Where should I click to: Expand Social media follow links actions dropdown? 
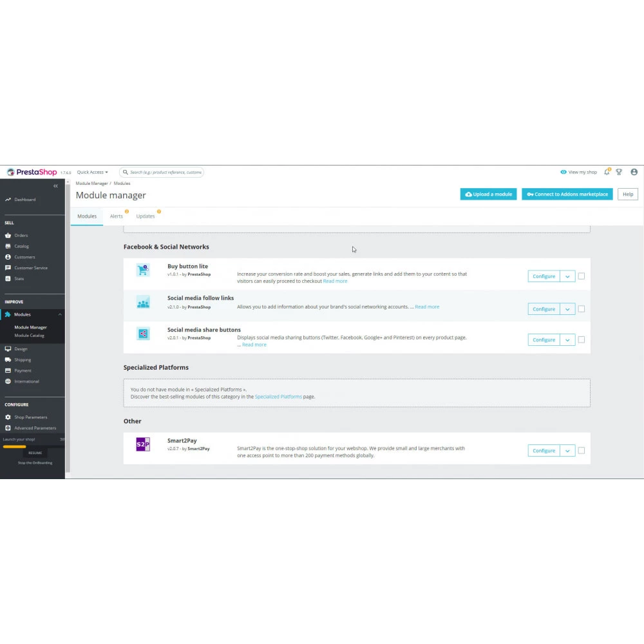(x=567, y=309)
